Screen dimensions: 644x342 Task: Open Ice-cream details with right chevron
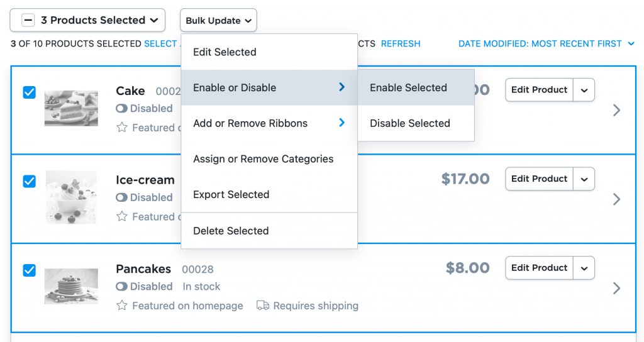click(x=616, y=199)
